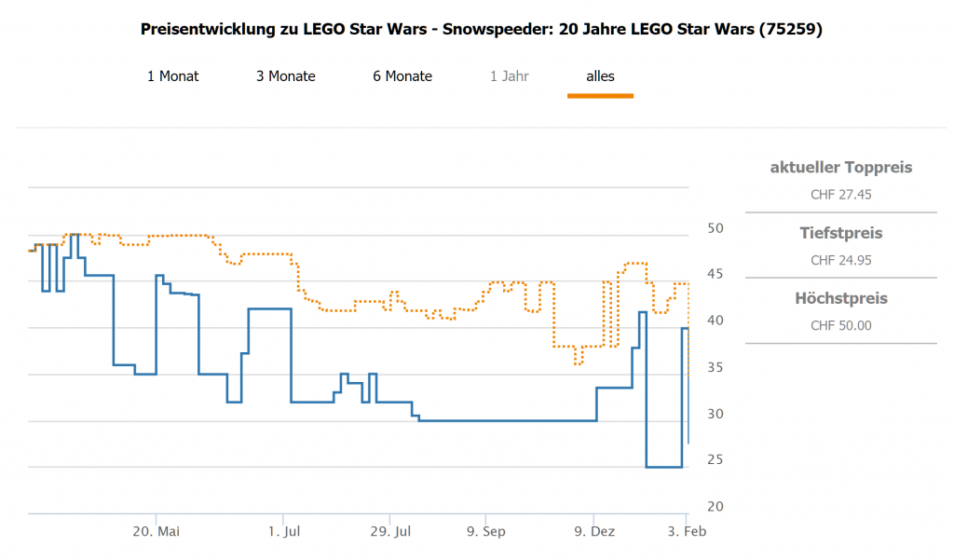Click the CHF 24.95 lowest price value
This screenshot has height=560, width=954.
click(x=840, y=260)
